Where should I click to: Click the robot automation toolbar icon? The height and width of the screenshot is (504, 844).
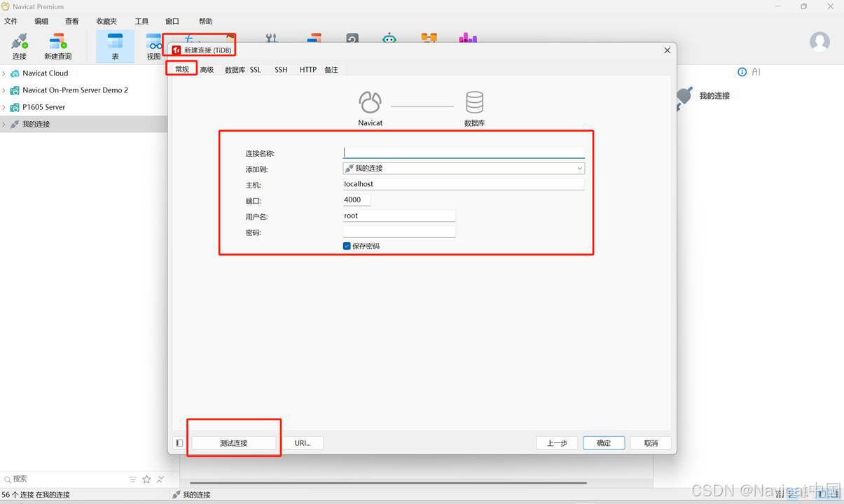(389, 39)
